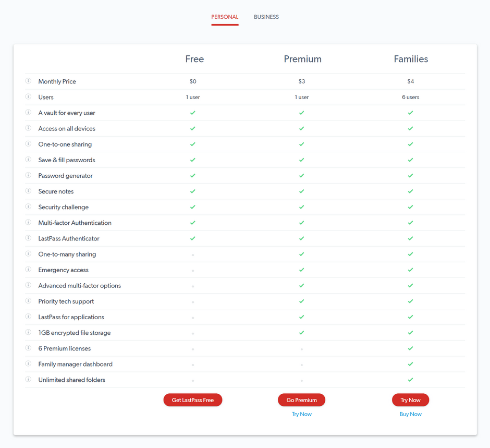Click the Go Premium button

coord(302,400)
